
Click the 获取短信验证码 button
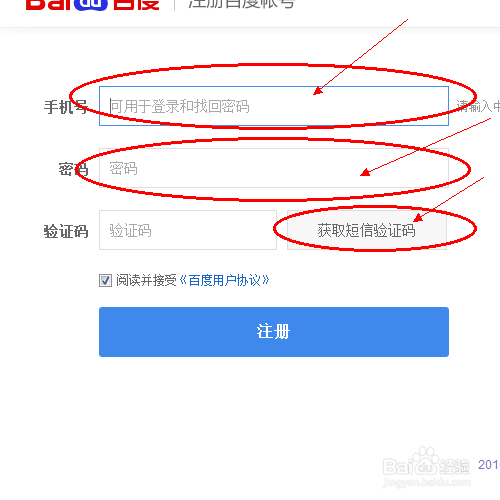[x=367, y=230]
